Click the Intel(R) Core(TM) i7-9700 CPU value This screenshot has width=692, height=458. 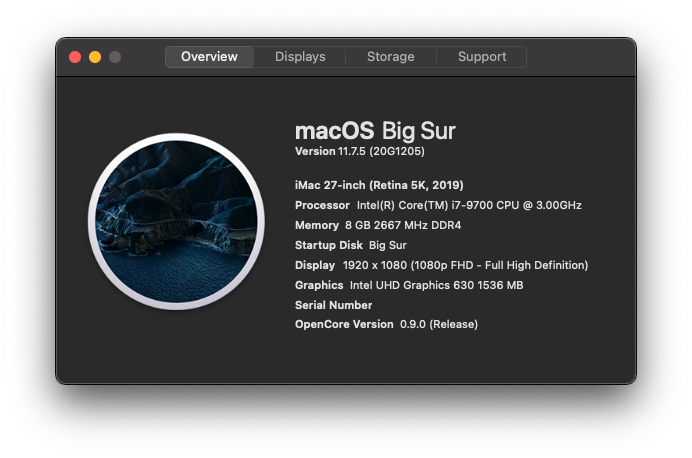pos(469,205)
